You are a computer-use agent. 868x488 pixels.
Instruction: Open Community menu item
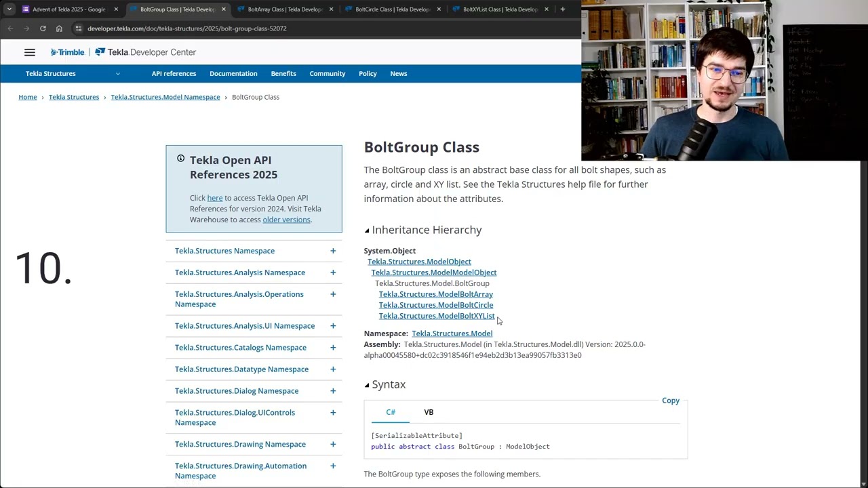328,73
